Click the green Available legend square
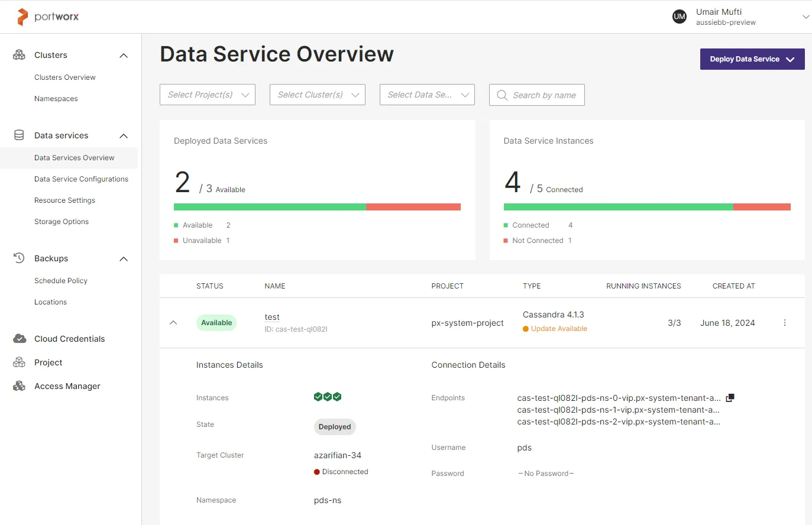812x525 pixels. coord(176,225)
